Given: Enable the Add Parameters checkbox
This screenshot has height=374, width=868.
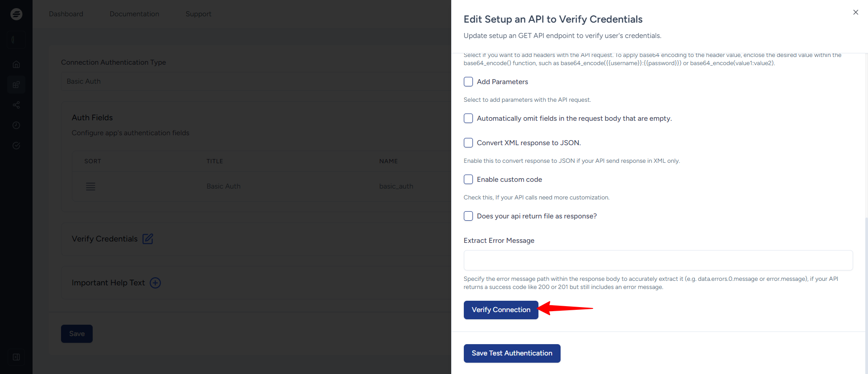Looking at the screenshot, I should [468, 82].
